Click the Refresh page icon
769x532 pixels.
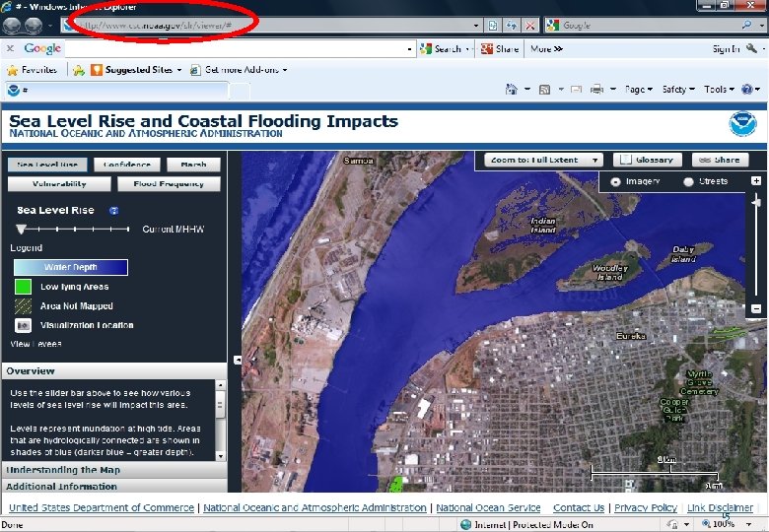(x=512, y=26)
